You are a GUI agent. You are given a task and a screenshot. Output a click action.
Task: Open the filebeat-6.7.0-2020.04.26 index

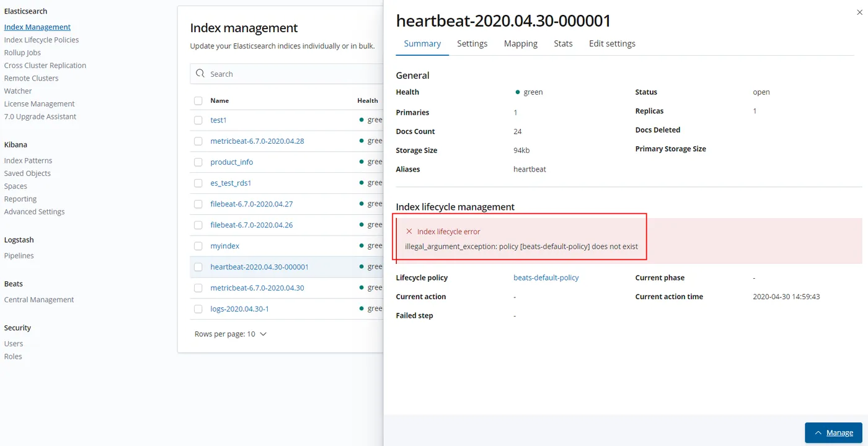click(252, 225)
